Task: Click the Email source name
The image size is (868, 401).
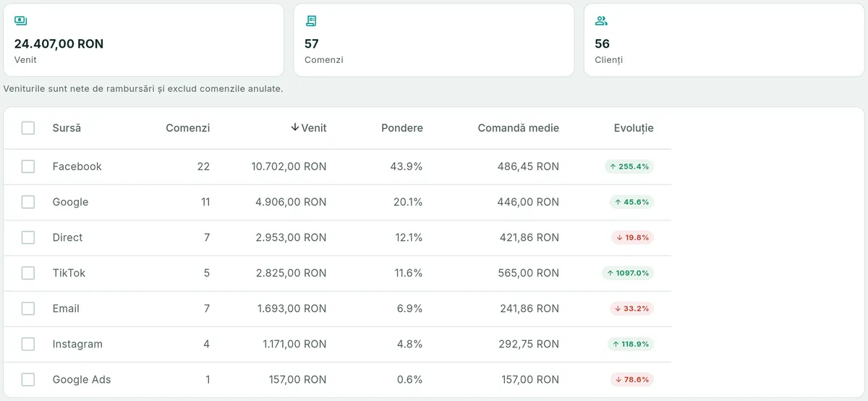Action: click(x=66, y=308)
